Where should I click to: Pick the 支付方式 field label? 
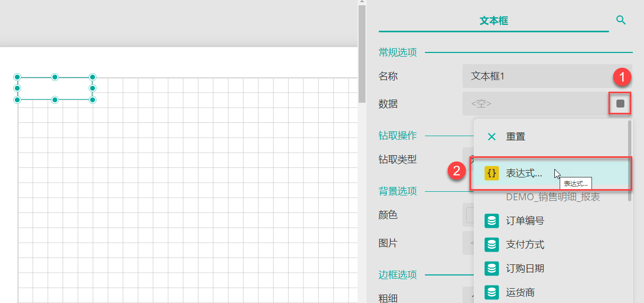(525, 245)
